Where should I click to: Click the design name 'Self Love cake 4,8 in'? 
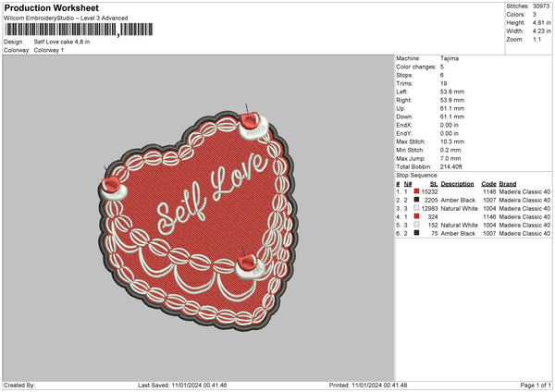click(62, 42)
